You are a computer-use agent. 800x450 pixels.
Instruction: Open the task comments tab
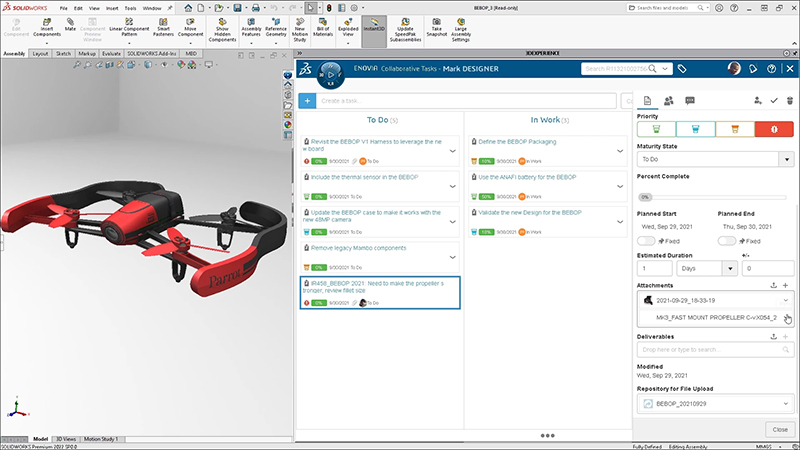pyautogui.click(x=690, y=101)
